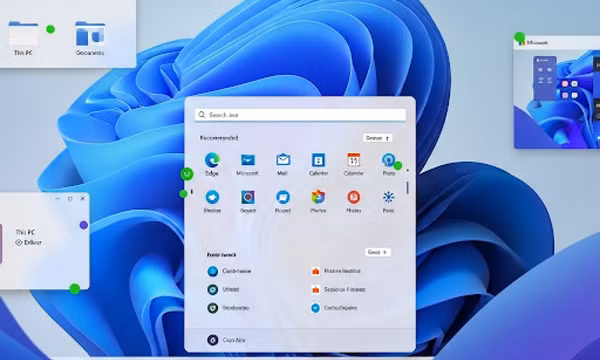Open the This PC folder icon in top-left panel
The width and height of the screenshot is (600, 360).
[x=23, y=34]
